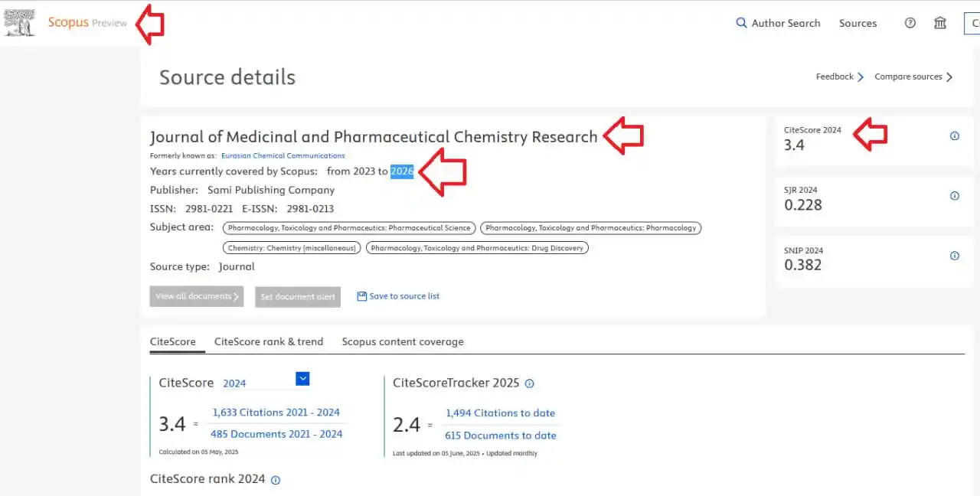980x496 pixels.
Task: Open the help question mark icon
Action: (x=910, y=23)
